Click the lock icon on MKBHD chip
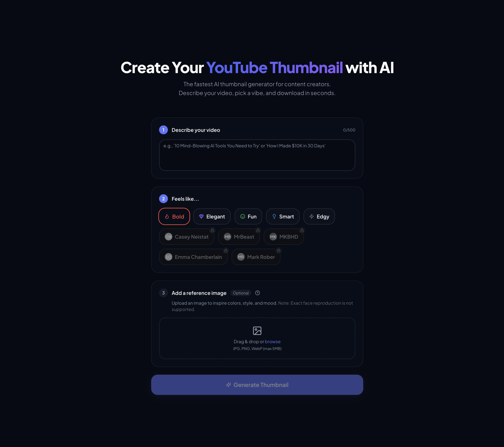This screenshot has width=504, height=447. tap(302, 230)
